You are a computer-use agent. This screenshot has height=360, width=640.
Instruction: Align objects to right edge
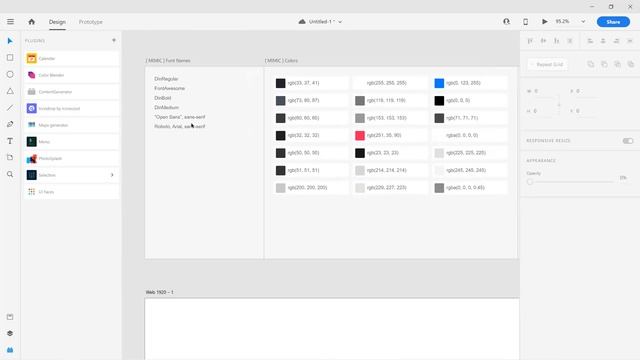(x=616, y=41)
